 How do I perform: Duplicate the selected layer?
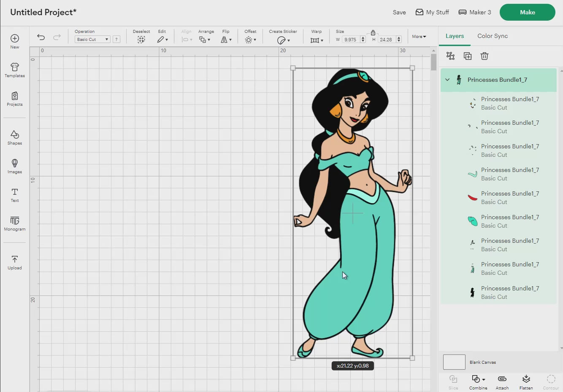point(468,56)
